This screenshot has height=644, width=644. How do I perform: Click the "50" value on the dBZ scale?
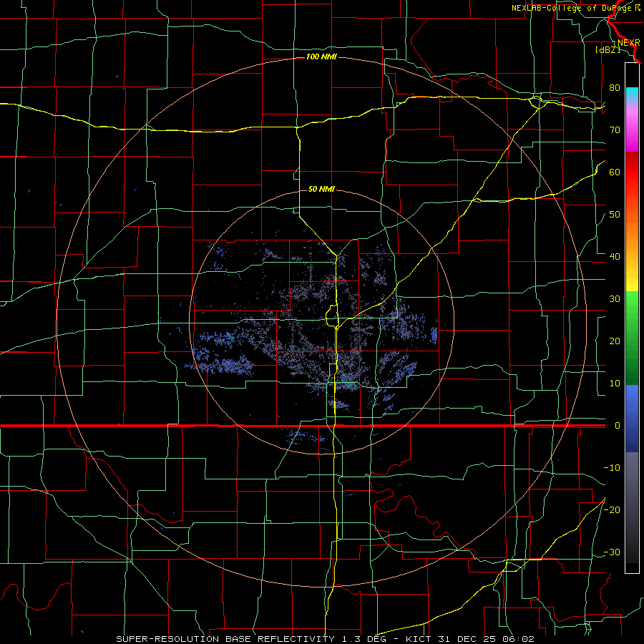(615, 215)
